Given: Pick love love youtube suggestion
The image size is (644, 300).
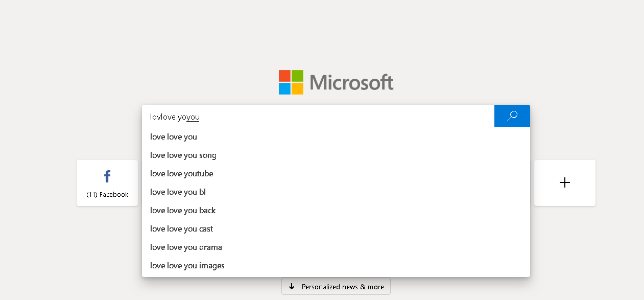Looking at the screenshot, I should 181,173.
